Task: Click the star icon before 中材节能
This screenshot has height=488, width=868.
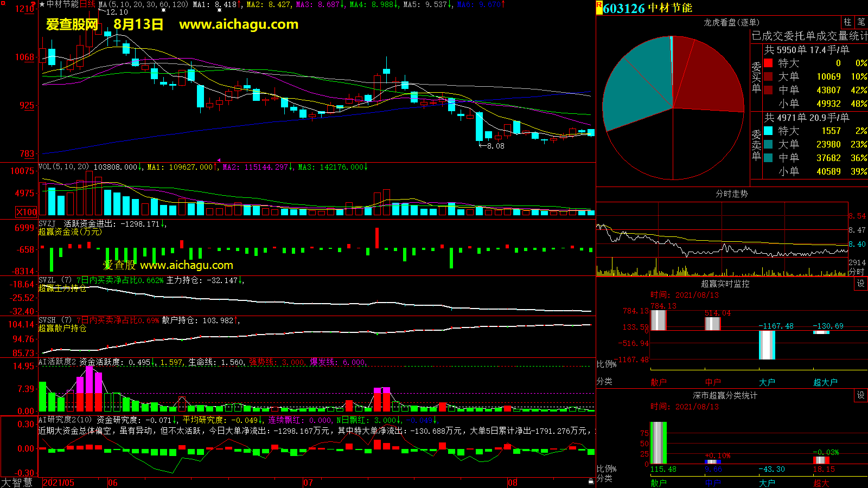Action: (x=42, y=4)
